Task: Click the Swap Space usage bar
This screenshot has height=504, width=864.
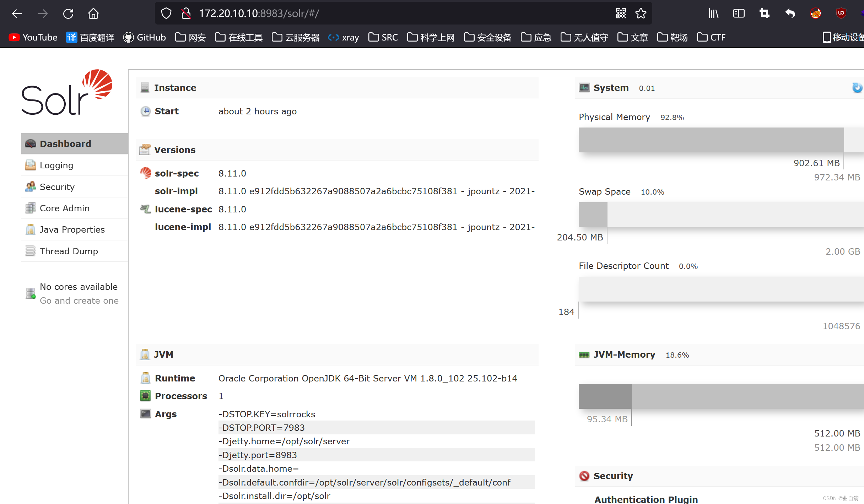Action: 721,215
